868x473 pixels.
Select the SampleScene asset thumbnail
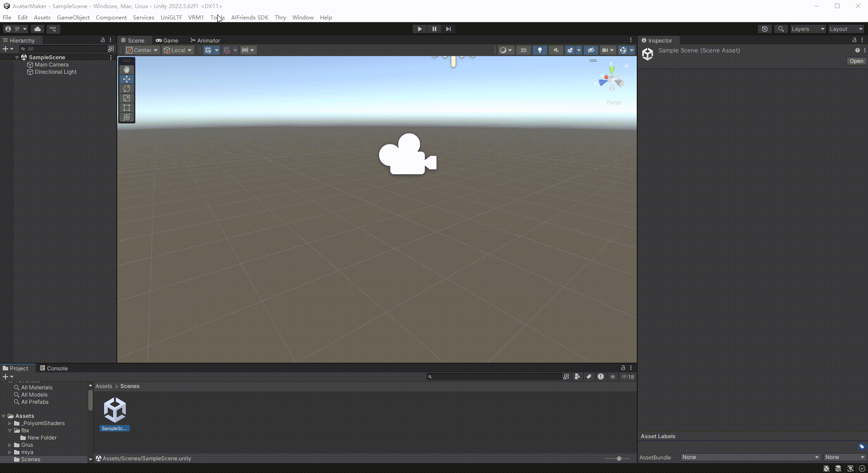114,410
